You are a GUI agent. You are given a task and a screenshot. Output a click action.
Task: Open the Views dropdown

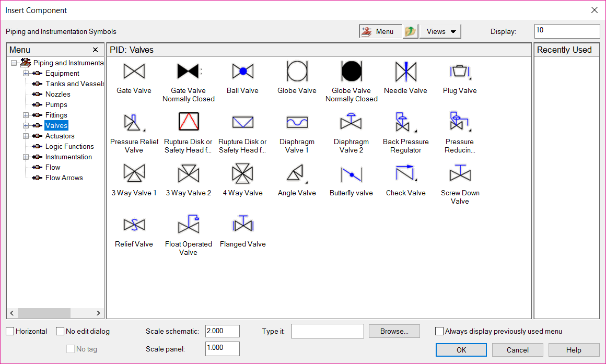[x=440, y=31]
